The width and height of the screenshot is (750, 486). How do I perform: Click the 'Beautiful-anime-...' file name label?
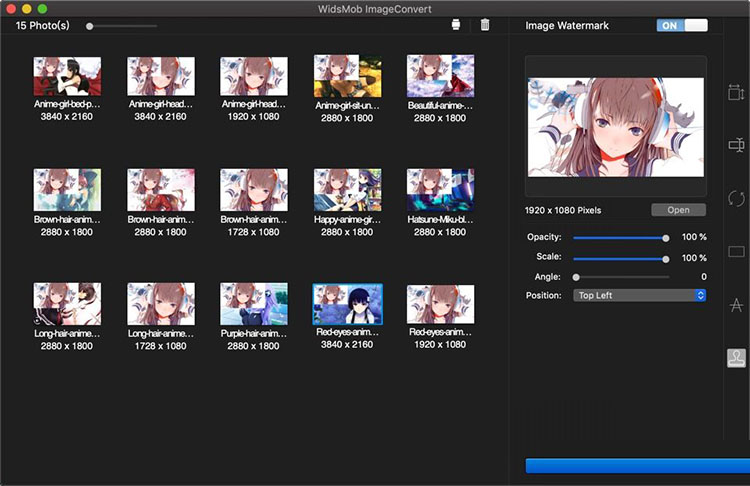[440, 106]
